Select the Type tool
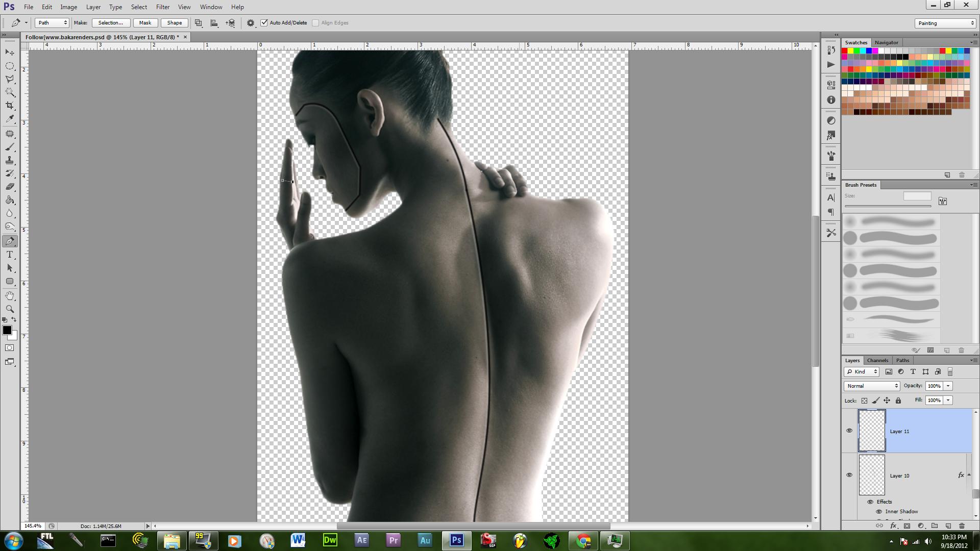 pyautogui.click(x=10, y=255)
